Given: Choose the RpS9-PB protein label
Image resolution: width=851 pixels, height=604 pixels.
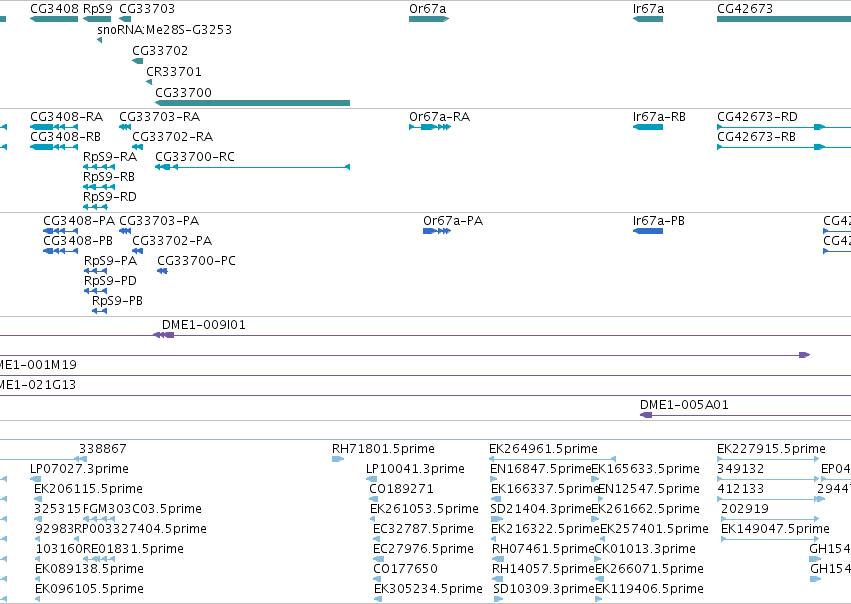Looking at the screenshot, I should pos(117,301).
